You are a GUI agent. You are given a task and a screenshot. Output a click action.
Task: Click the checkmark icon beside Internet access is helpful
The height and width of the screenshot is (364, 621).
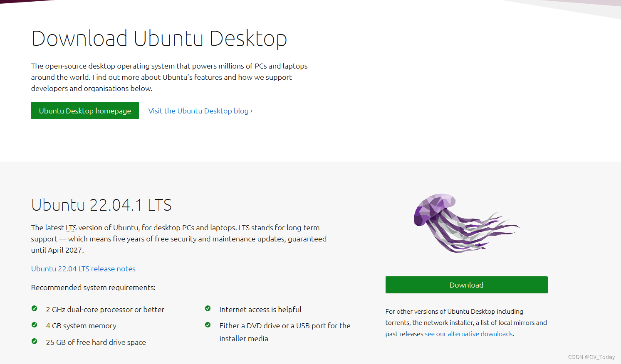point(208,308)
